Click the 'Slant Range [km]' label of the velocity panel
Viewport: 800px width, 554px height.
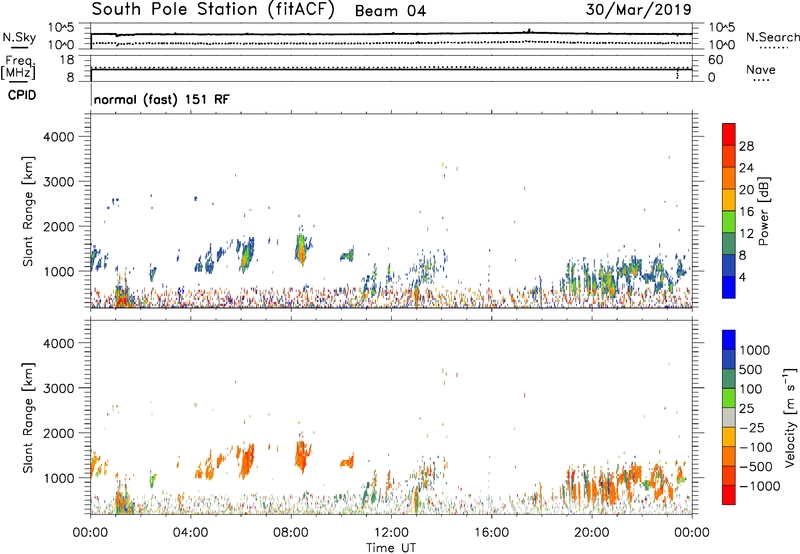click(28, 418)
